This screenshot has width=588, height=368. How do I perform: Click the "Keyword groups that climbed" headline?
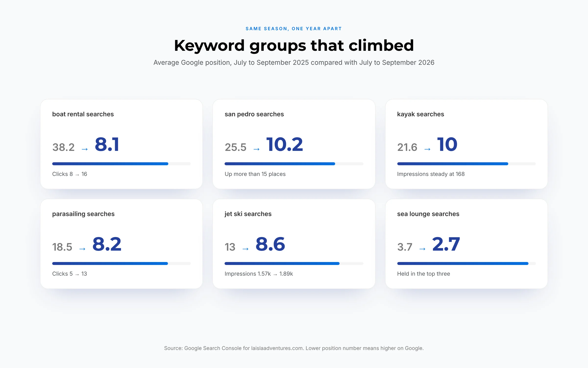coord(294,46)
